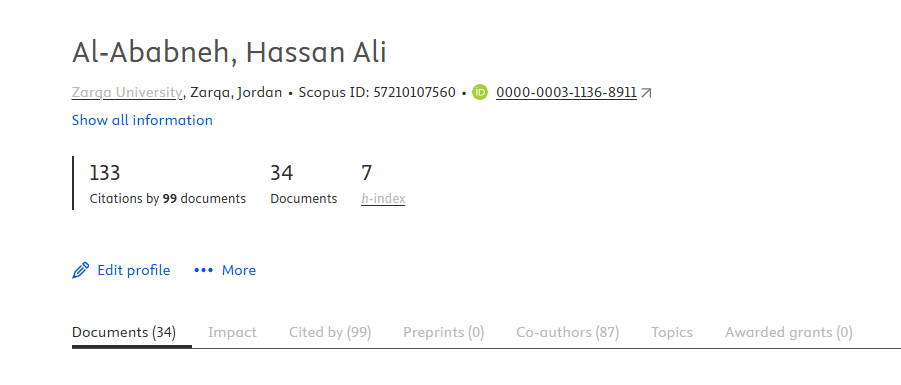The image size is (901, 385).
Task: Click the Scopus ID 57210107560 text
Action: click(x=377, y=93)
